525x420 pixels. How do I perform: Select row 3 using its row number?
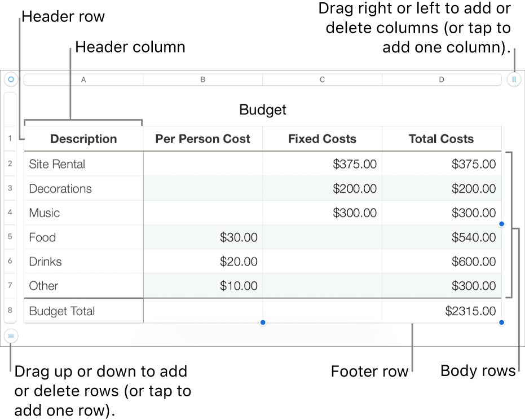pyautogui.click(x=10, y=188)
